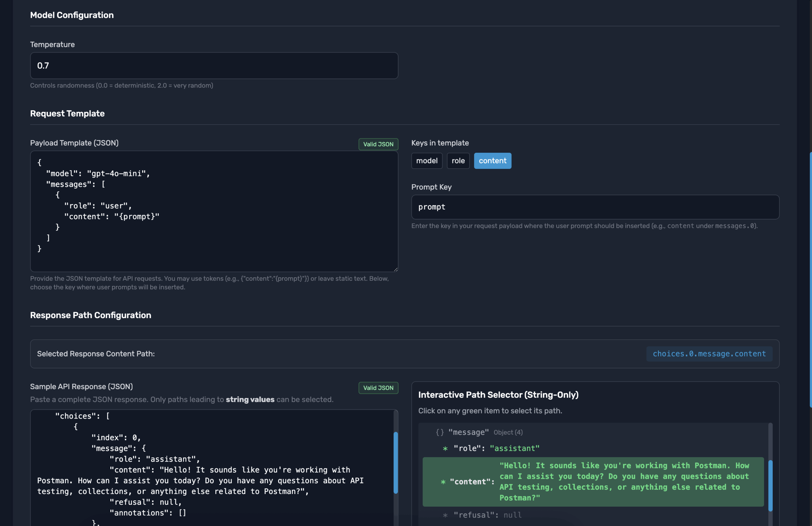
Task: Click the choices.0.message.content path chip
Action: click(x=709, y=354)
